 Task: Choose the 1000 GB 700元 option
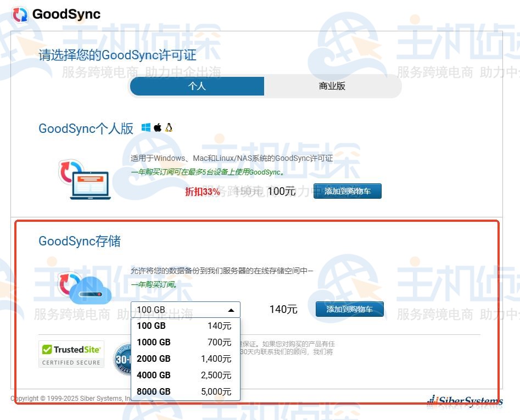tap(186, 342)
